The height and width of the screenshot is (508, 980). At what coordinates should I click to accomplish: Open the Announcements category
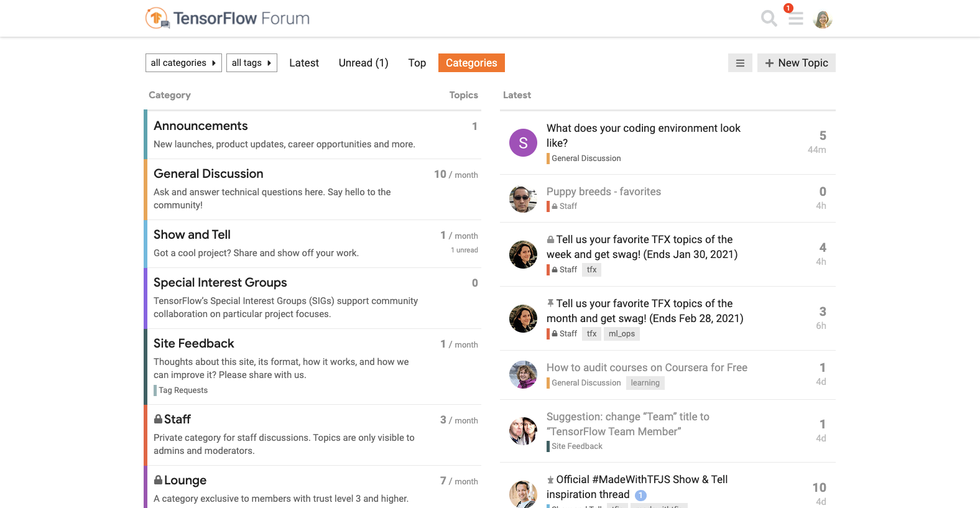(x=201, y=126)
